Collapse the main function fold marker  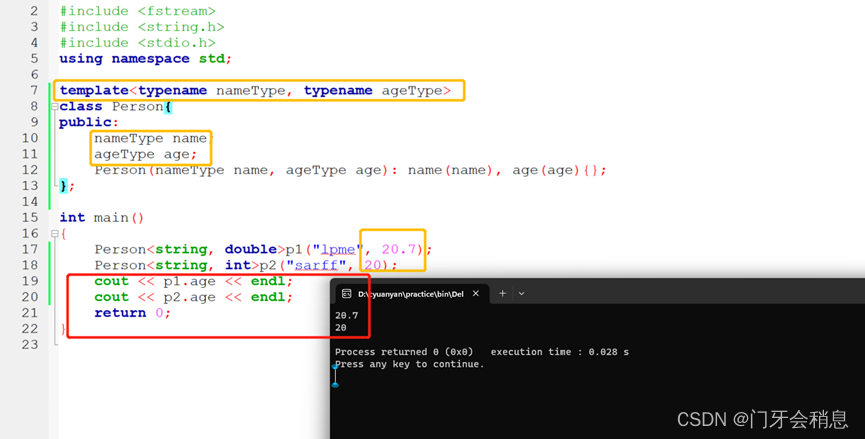(x=55, y=233)
